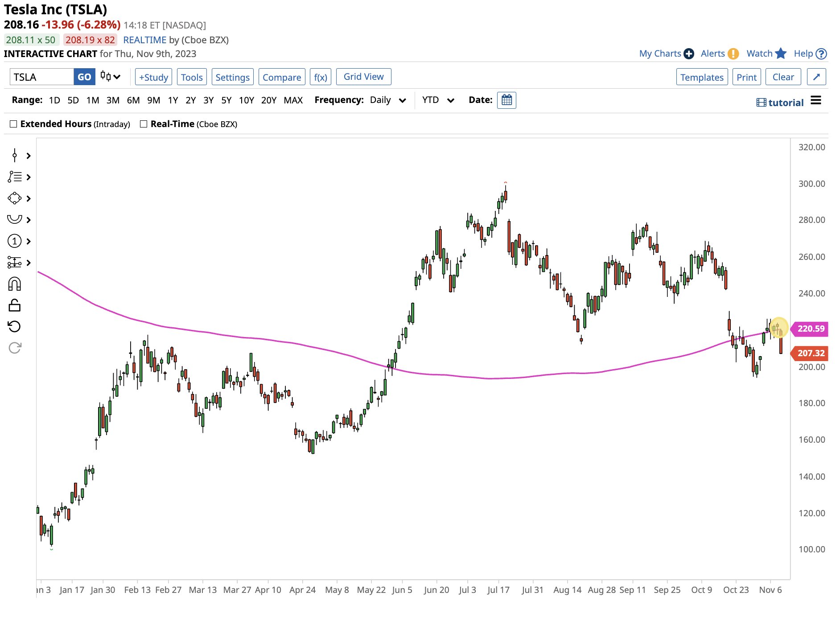Viewport: 840px width, 617px height.
Task: Click the Compare button
Action: pyautogui.click(x=282, y=77)
